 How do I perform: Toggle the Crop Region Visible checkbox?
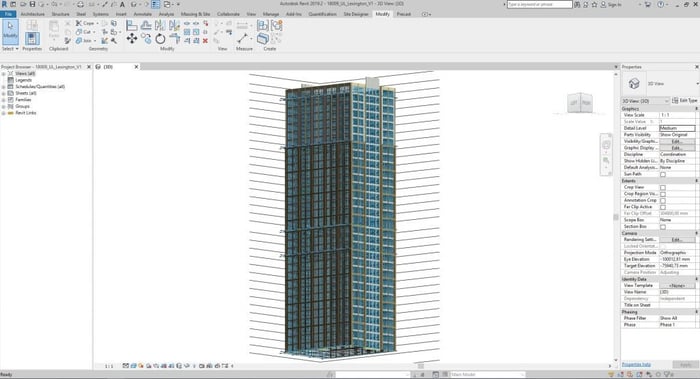(663, 194)
